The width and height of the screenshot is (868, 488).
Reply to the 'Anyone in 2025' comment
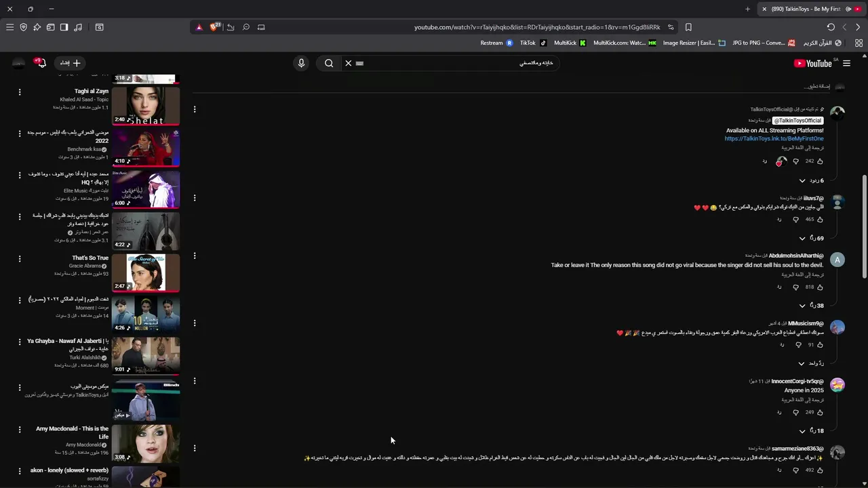tap(778, 412)
